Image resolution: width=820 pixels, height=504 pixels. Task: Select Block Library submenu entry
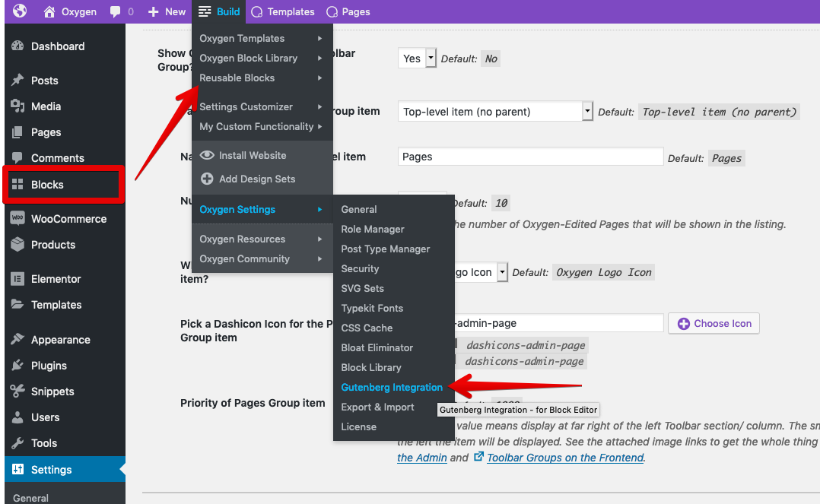click(371, 367)
